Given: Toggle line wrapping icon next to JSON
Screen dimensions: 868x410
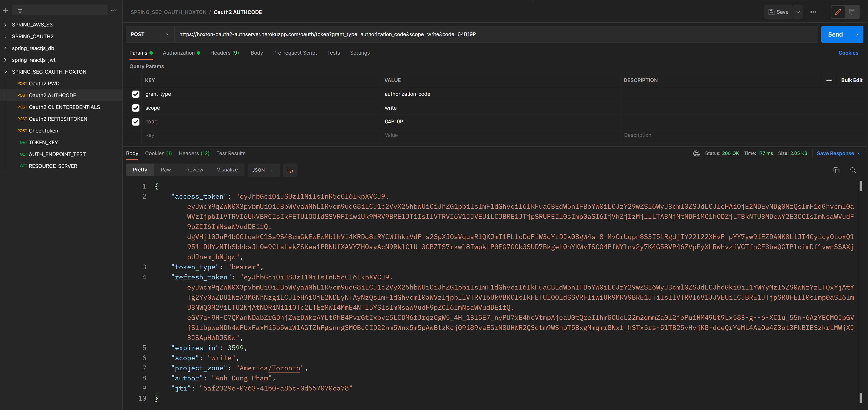Looking at the screenshot, I should (x=290, y=170).
